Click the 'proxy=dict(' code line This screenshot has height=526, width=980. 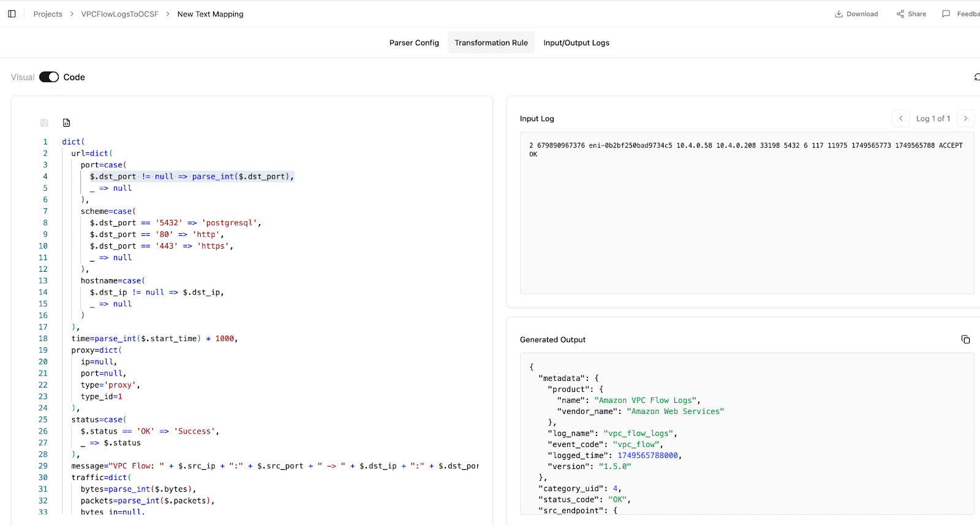(x=97, y=350)
